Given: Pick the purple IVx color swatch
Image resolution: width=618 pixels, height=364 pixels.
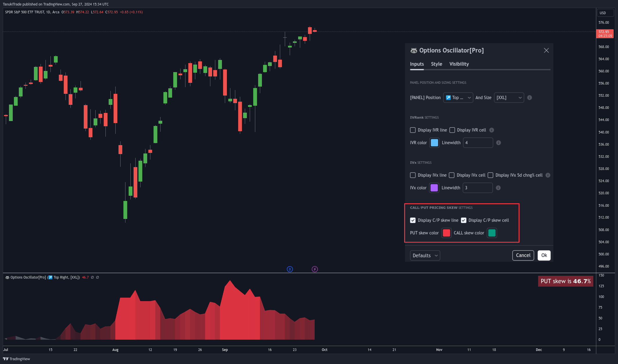Looking at the screenshot, I should coord(434,188).
